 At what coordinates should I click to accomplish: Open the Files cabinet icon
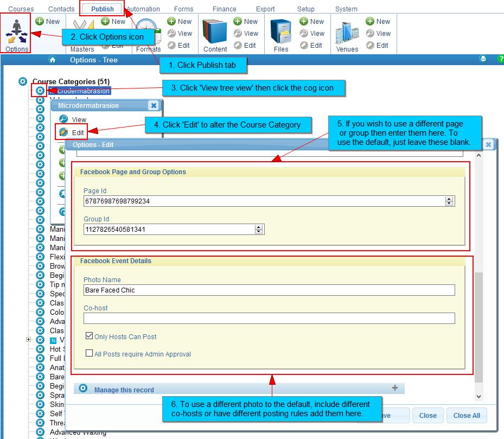tap(281, 31)
